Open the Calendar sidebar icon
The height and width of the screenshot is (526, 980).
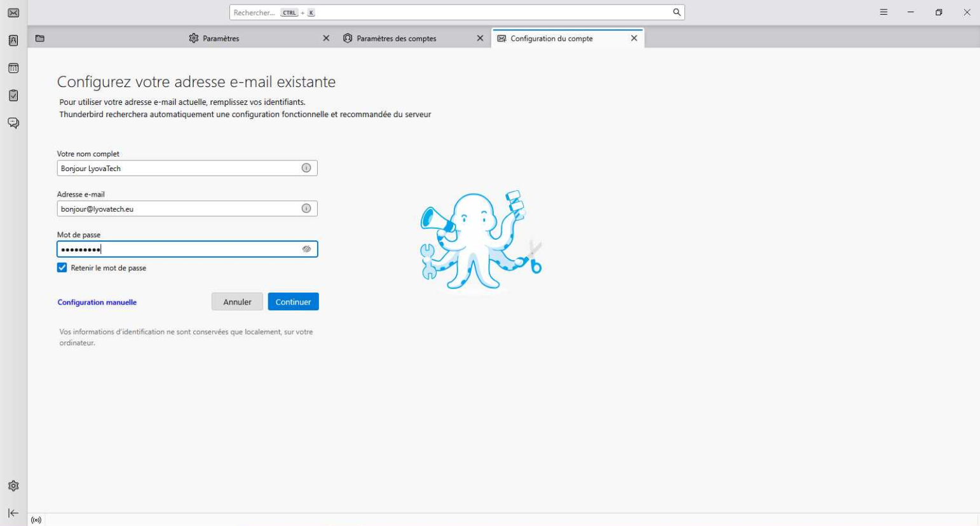coord(13,68)
